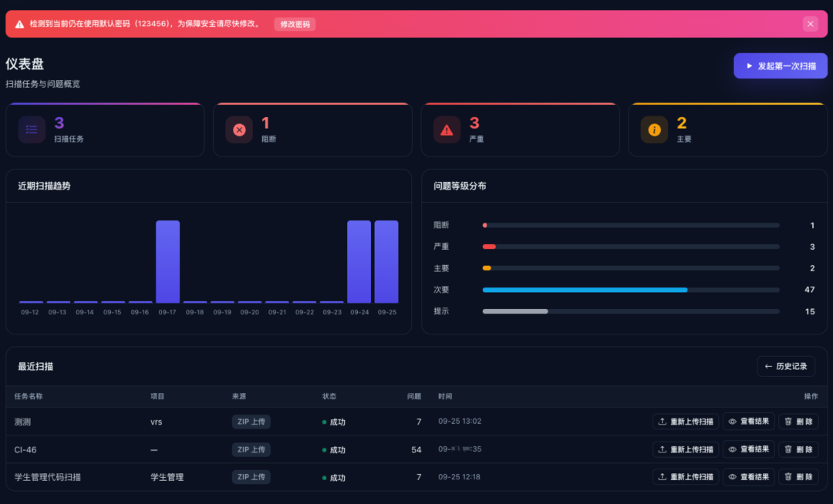Click the 成功 status in the 测测 row
833x504 pixels.
tap(334, 422)
